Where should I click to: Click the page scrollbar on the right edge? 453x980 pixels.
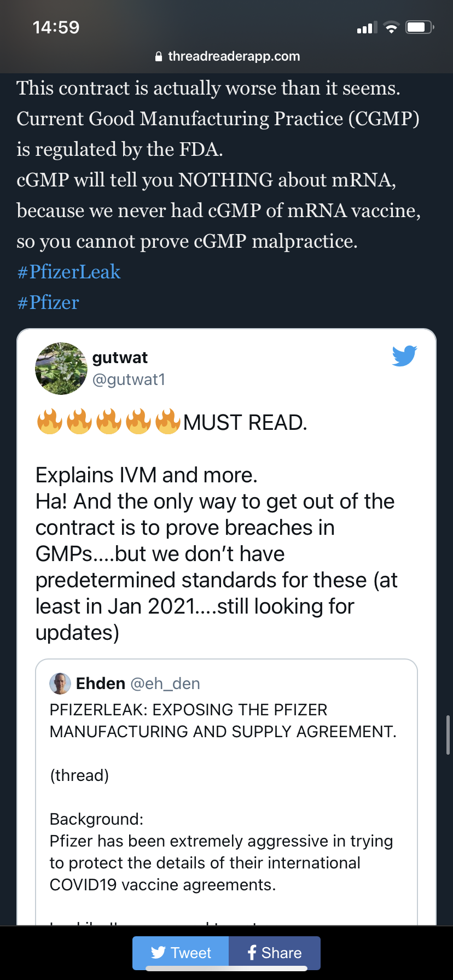[x=448, y=735]
